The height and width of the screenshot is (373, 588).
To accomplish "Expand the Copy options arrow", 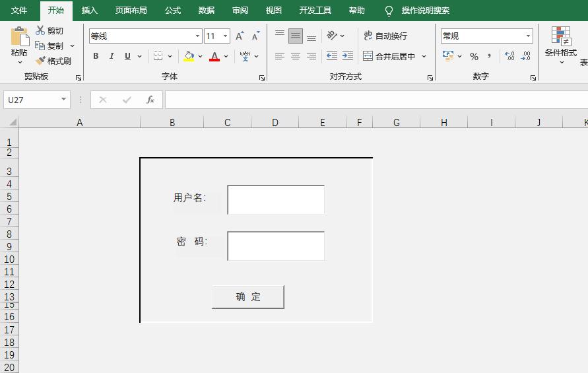I will click(x=73, y=46).
